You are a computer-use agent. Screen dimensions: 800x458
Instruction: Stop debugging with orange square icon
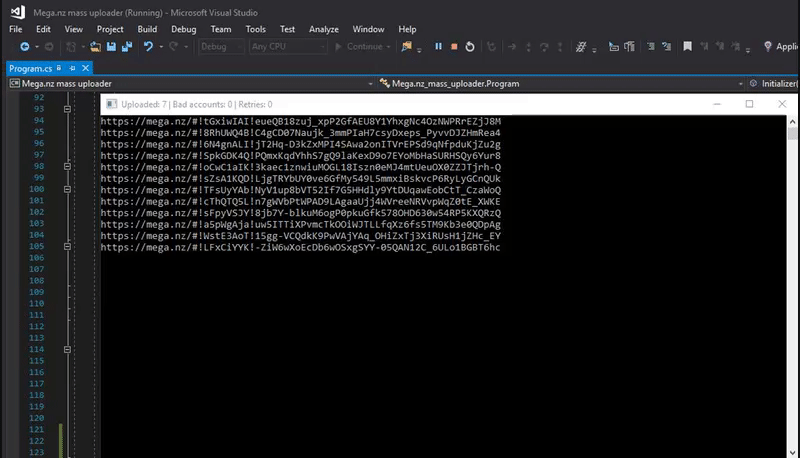tap(454, 46)
